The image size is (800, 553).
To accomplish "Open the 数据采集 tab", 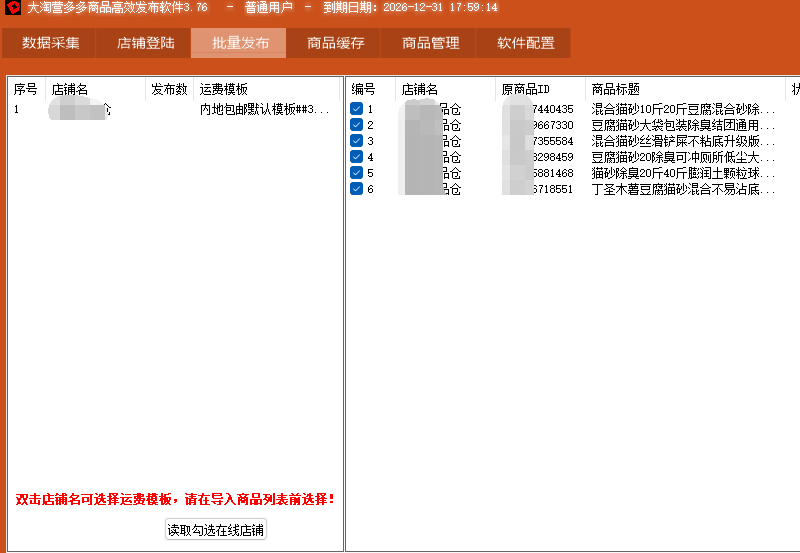I will 48,43.
